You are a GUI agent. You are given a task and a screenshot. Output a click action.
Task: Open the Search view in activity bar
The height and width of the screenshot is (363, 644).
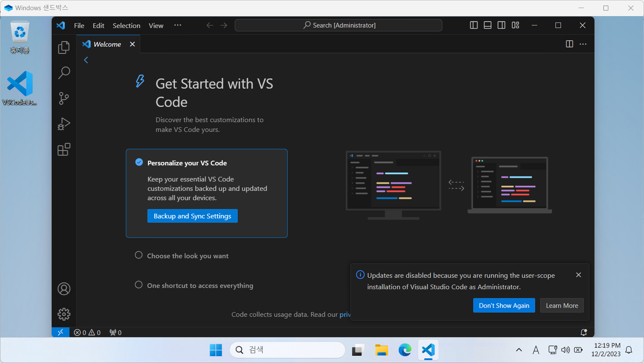pos(64,73)
